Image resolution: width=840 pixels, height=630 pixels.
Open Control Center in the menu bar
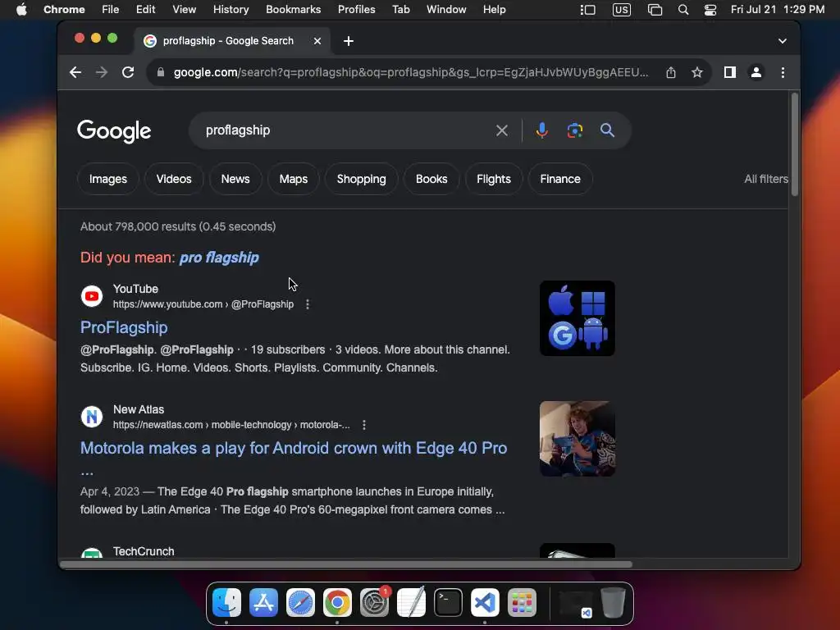pos(710,10)
